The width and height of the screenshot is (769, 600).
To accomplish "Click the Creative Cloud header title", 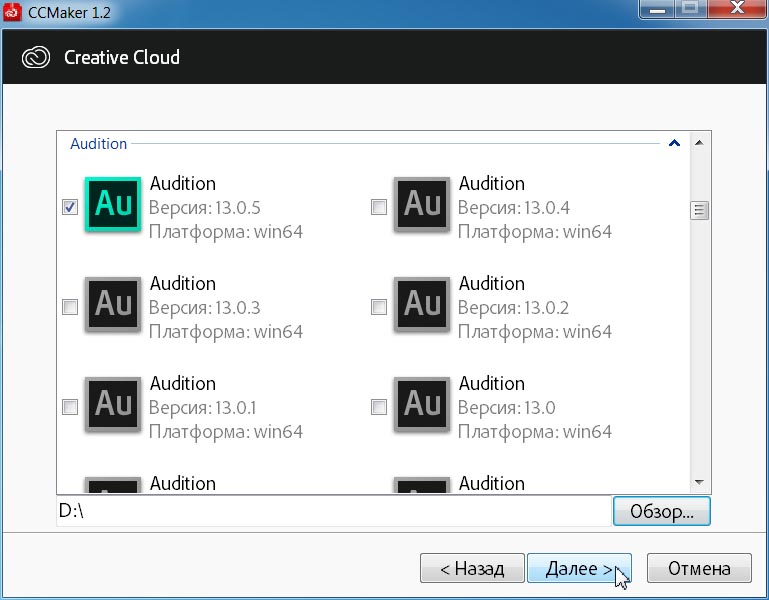I will coord(122,57).
